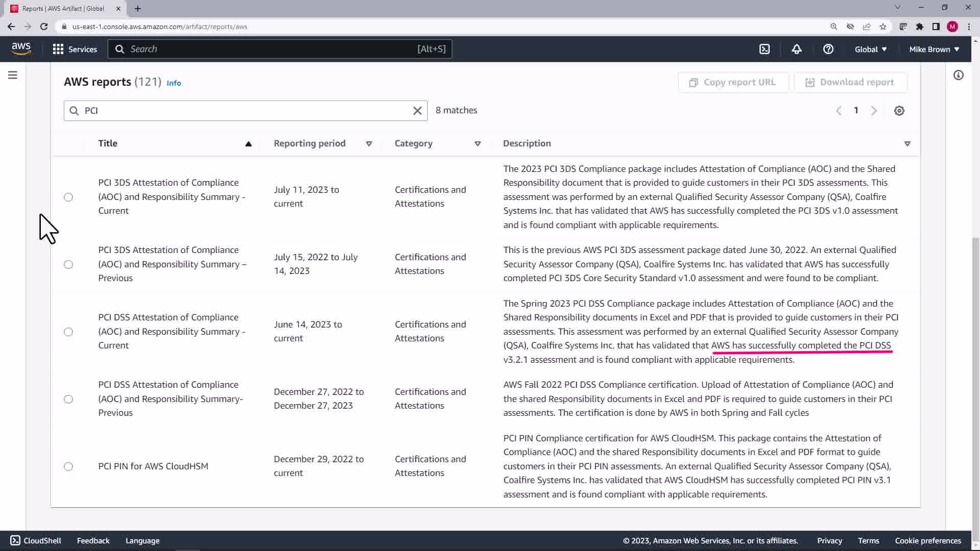The width and height of the screenshot is (980, 551).
Task: Click the Feedback footer link
Action: click(x=93, y=541)
